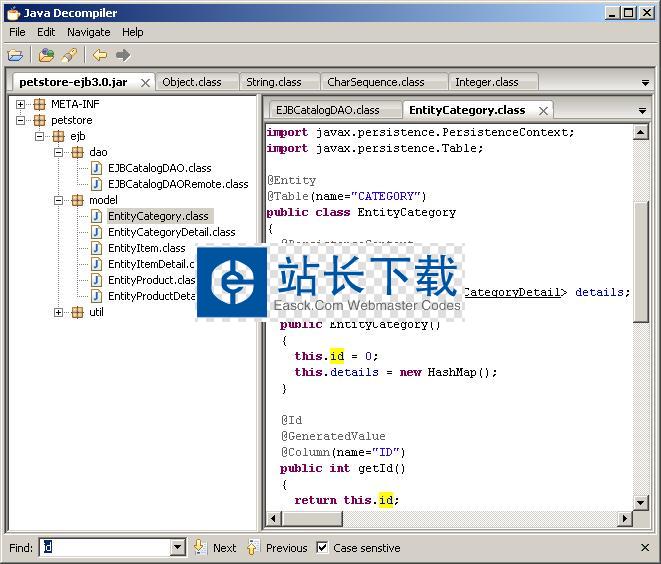Select EJBCatalogDAORemote.class in the tree
661x564 pixels.
[178, 184]
